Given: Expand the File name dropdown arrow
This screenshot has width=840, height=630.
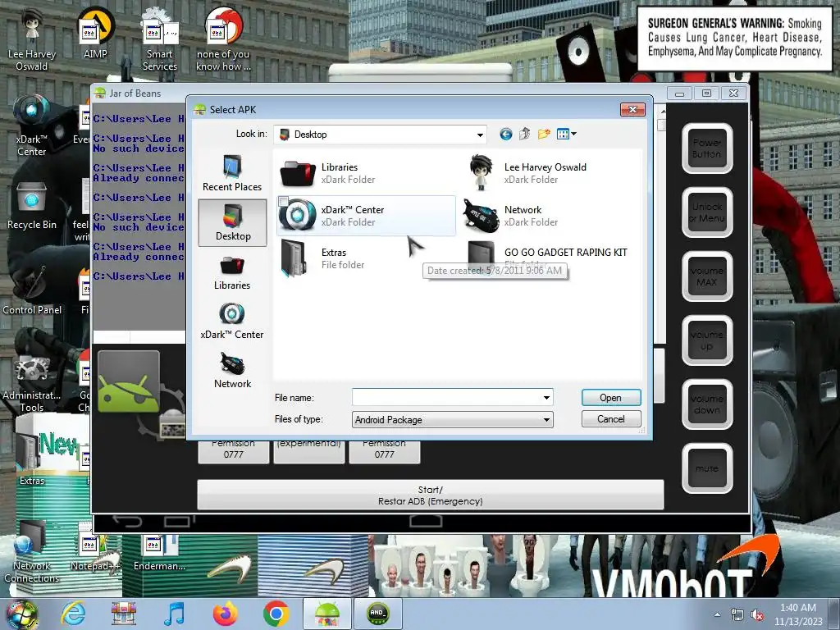Looking at the screenshot, I should (x=546, y=398).
